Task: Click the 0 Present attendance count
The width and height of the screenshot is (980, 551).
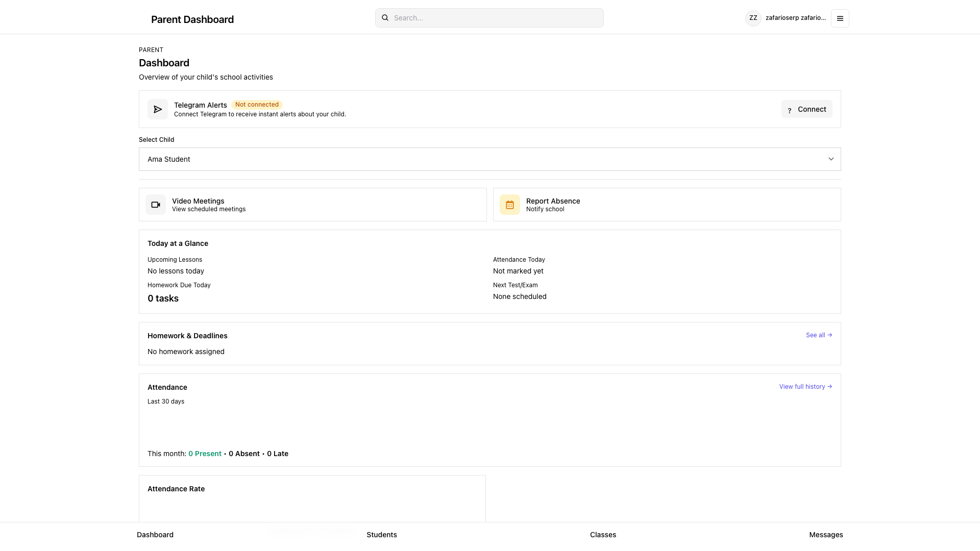Action: [205, 454]
